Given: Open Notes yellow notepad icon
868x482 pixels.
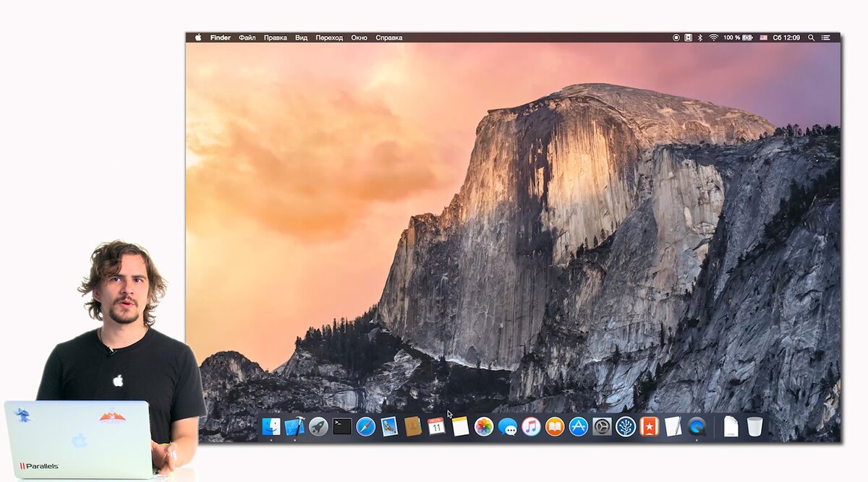Looking at the screenshot, I should tap(460, 426).
